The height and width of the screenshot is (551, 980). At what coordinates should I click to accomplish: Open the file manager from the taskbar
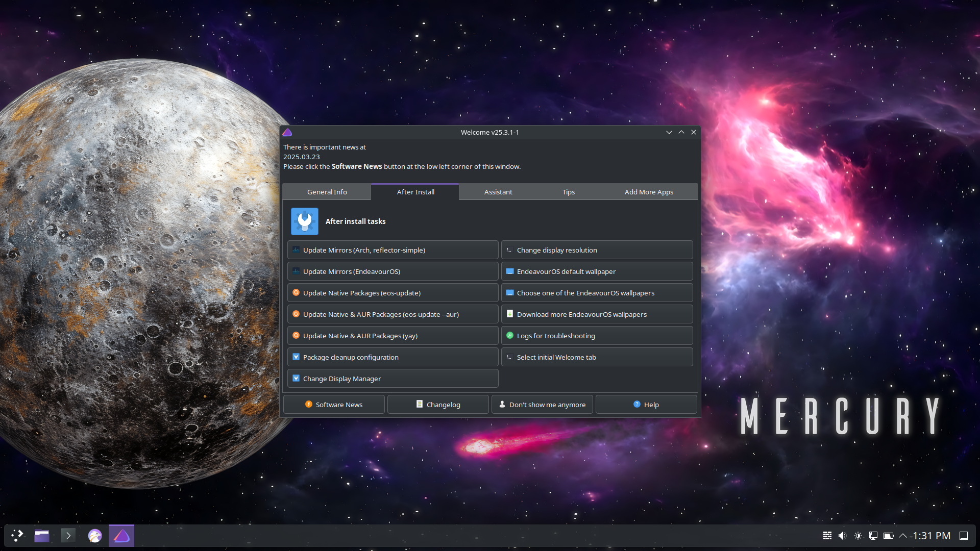click(42, 535)
